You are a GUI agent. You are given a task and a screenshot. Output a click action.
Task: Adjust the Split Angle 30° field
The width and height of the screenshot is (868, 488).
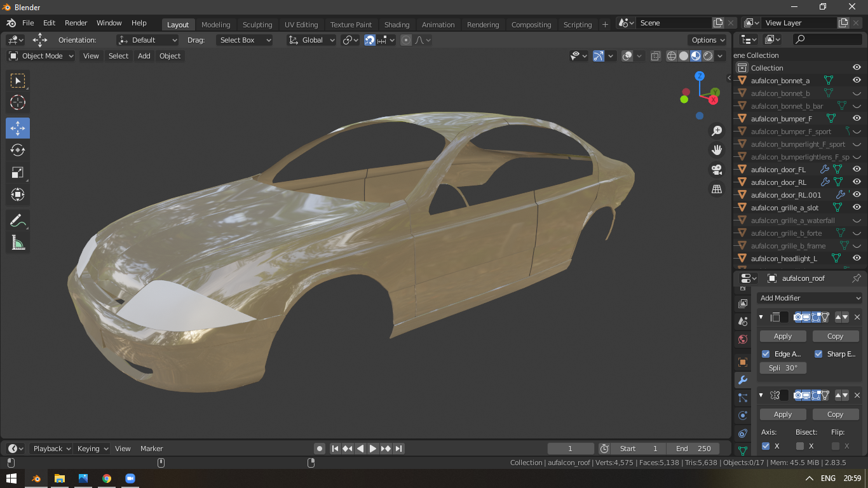(783, 368)
